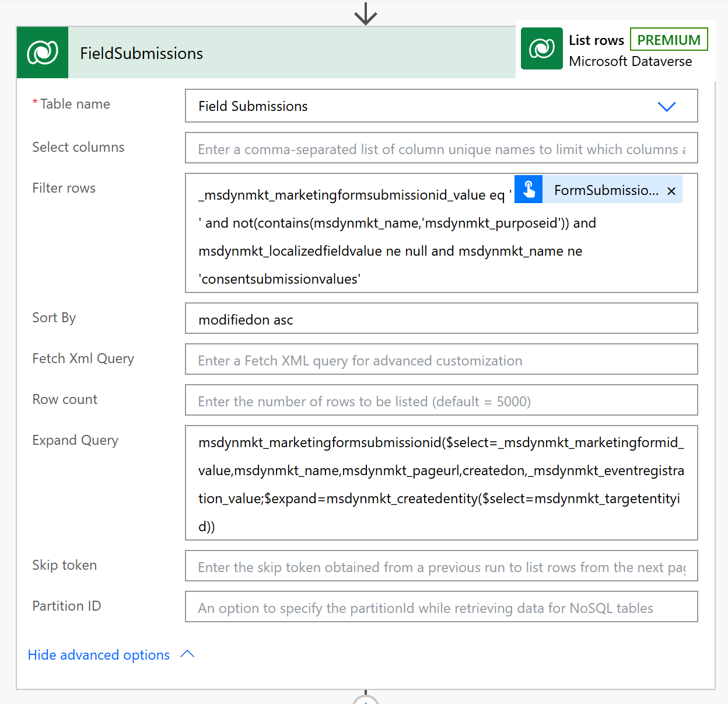Click Hide advanced options
This screenshot has height=704, width=728.
(98, 654)
